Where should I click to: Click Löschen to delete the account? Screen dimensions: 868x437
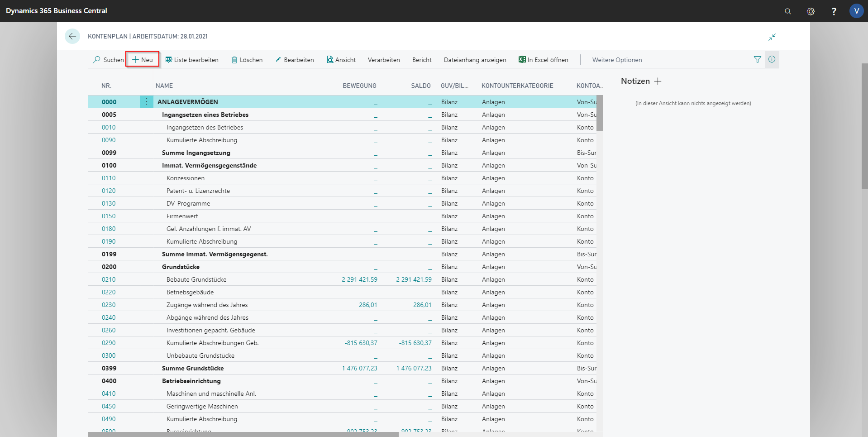click(x=247, y=60)
